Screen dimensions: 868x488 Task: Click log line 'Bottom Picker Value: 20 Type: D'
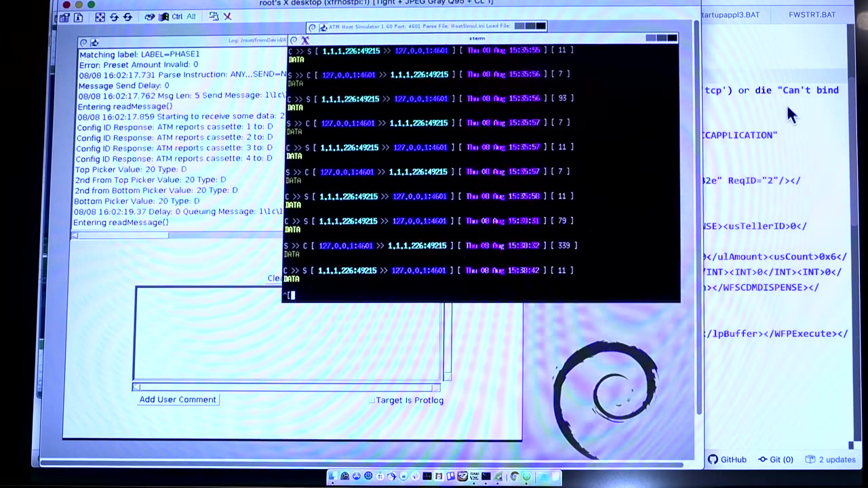point(136,201)
